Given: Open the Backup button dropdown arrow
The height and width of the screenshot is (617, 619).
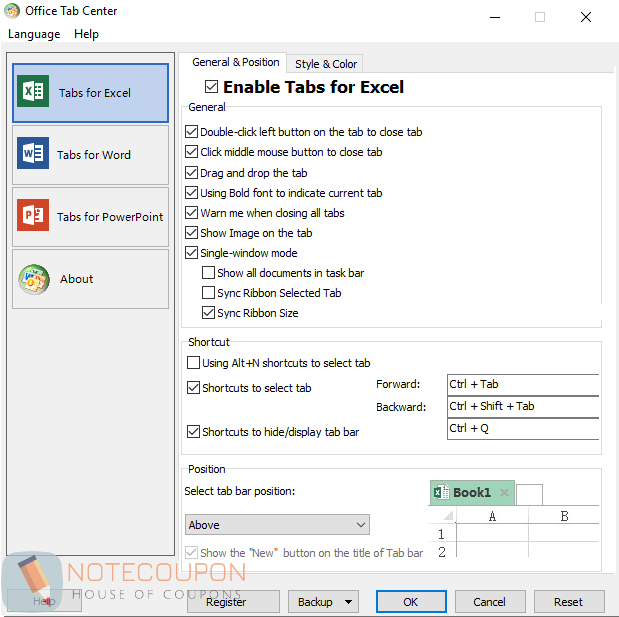Looking at the screenshot, I should point(348,602).
